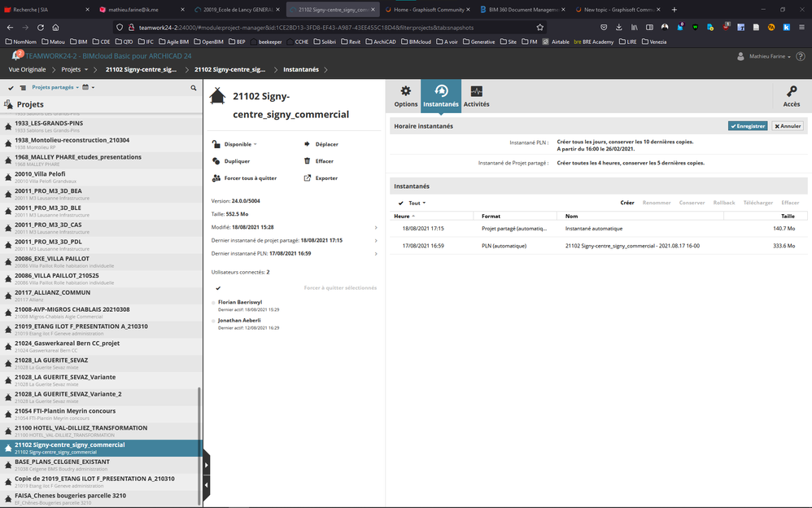Screen dimensions: 812x508
Task: Click the Effacer trash icon for project
Action: 307,161
